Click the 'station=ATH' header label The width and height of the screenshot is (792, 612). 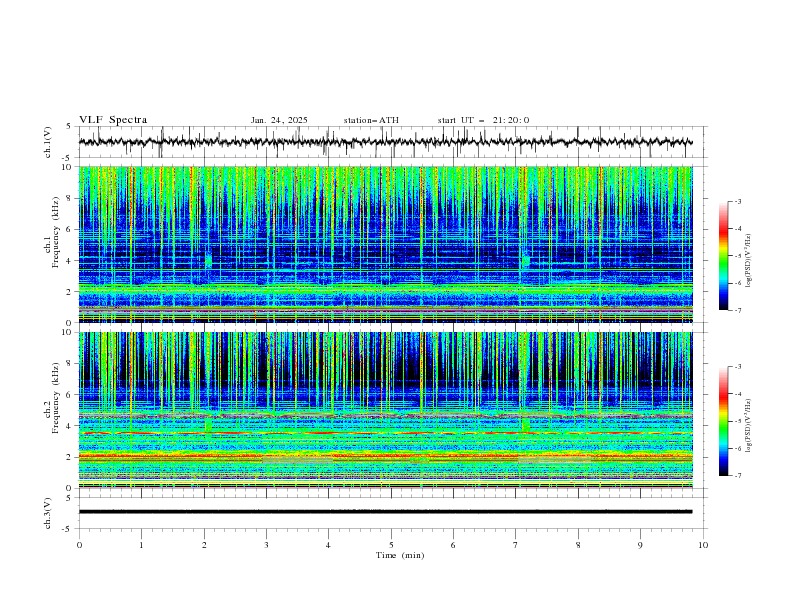click(371, 120)
